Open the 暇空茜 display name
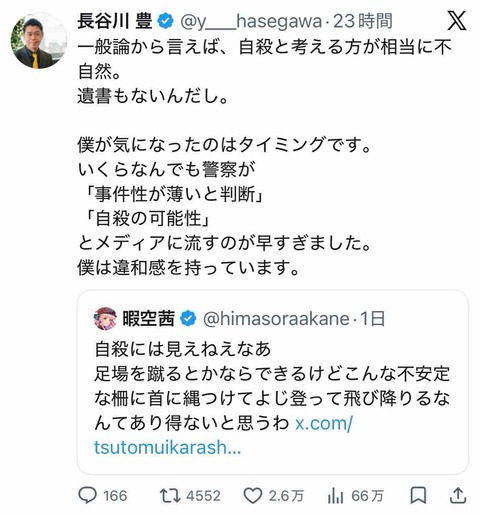This screenshot has width=480, height=515. [149, 319]
